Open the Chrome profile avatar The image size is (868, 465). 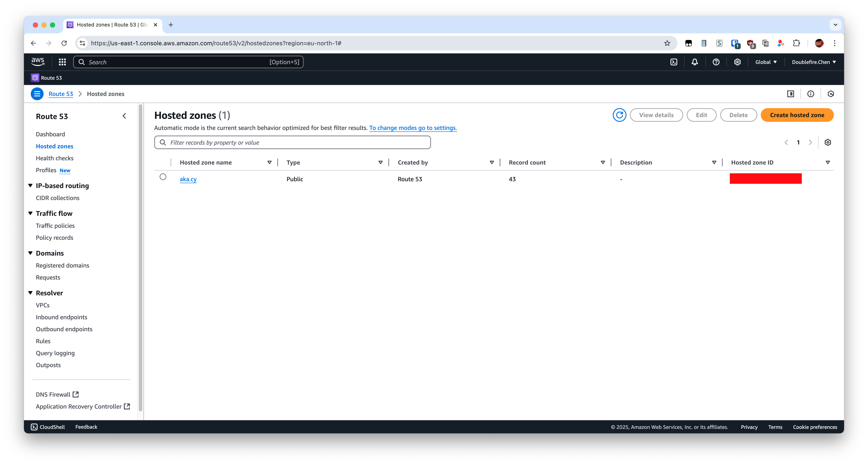[x=819, y=43]
